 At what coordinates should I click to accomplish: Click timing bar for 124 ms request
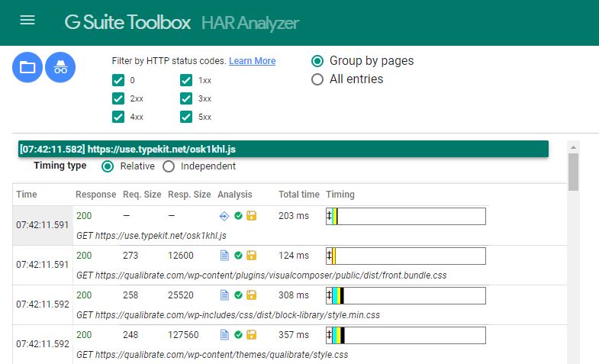click(406, 256)
